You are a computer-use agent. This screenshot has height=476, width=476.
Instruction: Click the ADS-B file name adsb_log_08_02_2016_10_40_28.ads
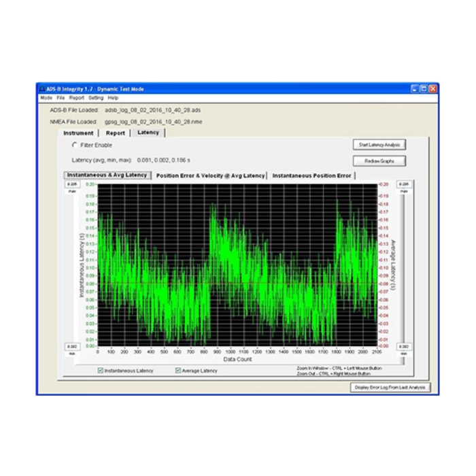[153, 110]
